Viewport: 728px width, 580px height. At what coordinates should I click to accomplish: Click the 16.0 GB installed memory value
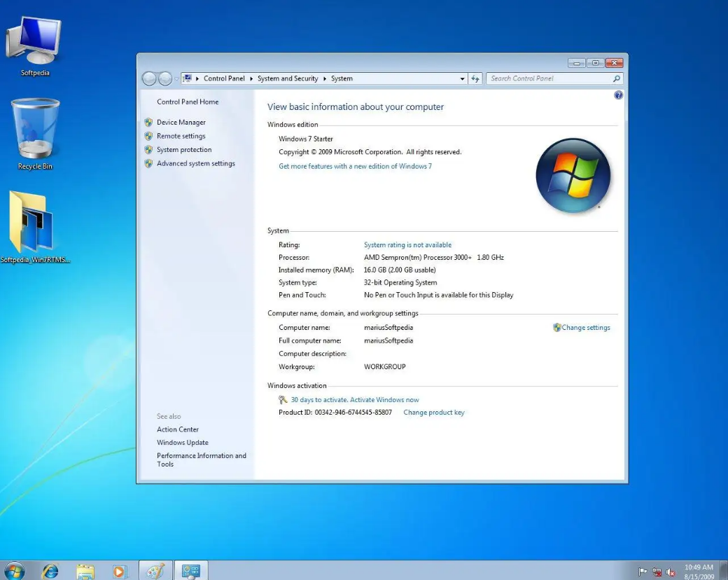coord(400,270)
